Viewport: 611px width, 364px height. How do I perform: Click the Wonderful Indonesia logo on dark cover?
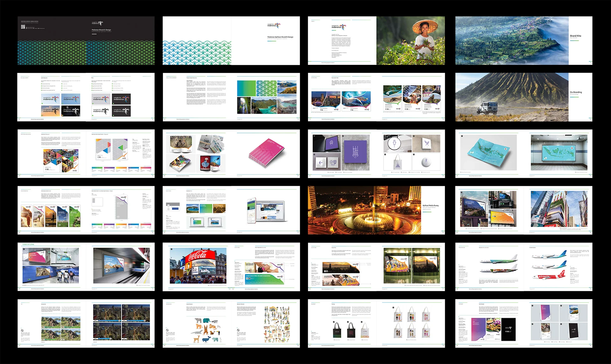pos(97,23)
